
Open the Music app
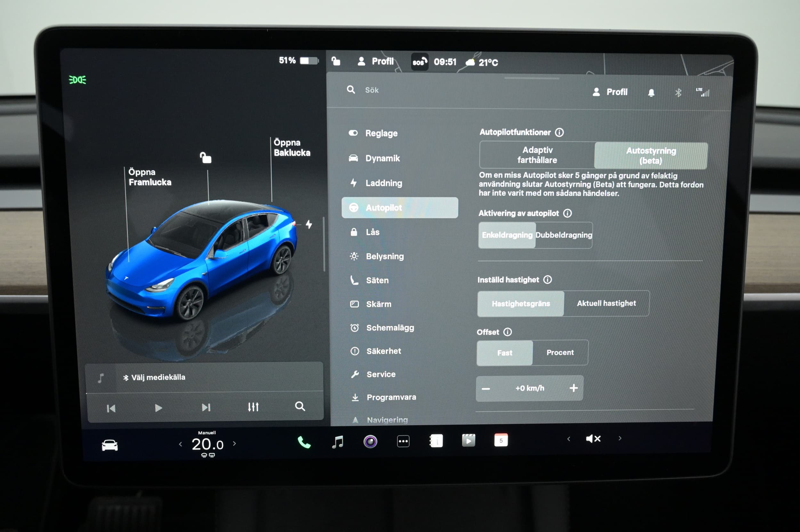coord(337,442)
